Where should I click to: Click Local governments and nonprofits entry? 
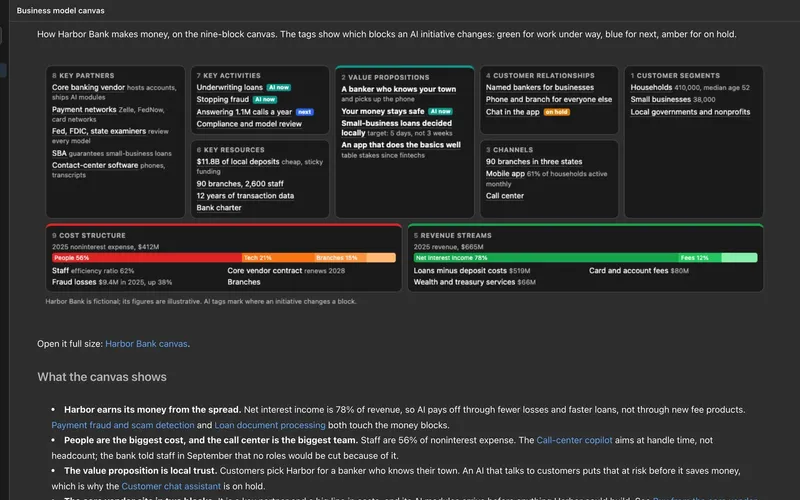[690, 112]
